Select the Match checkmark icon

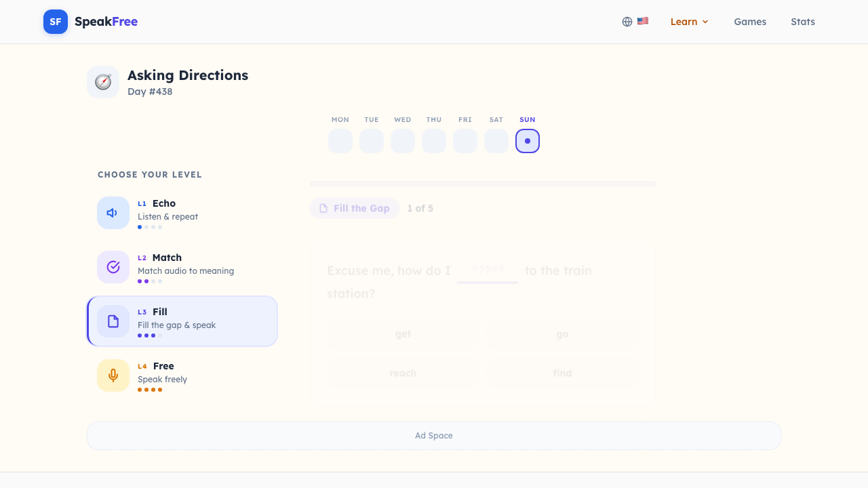coord(113,267)
